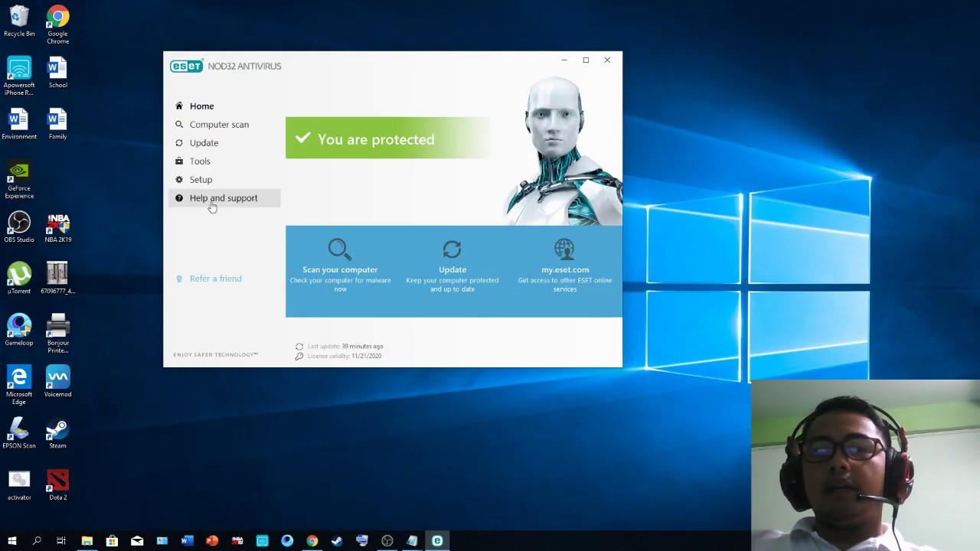Select the Google Chrome desktop shortcut
This screenshot has width=980, height=551.
pos(57,24)
